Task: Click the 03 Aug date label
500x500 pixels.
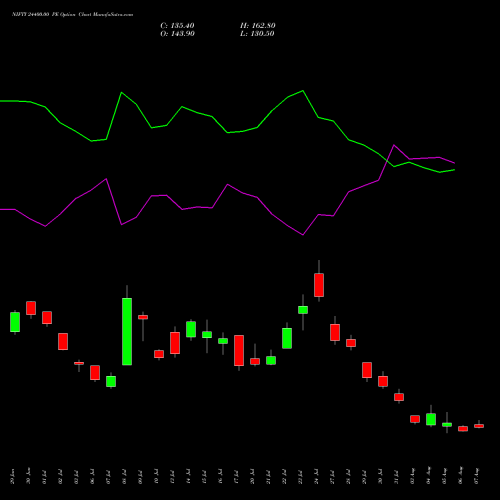Action: (x=413, y=477)
